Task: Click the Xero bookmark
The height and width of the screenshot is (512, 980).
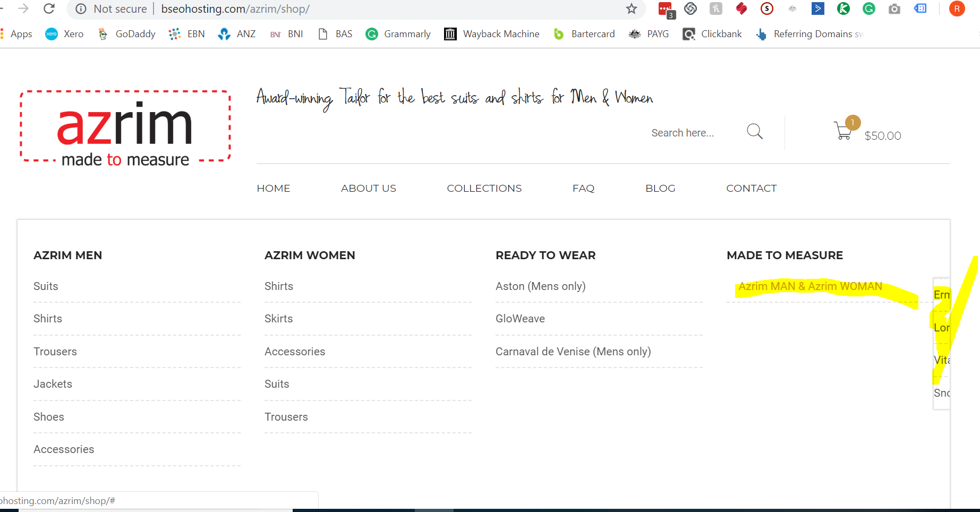Action: pos(64,34)
